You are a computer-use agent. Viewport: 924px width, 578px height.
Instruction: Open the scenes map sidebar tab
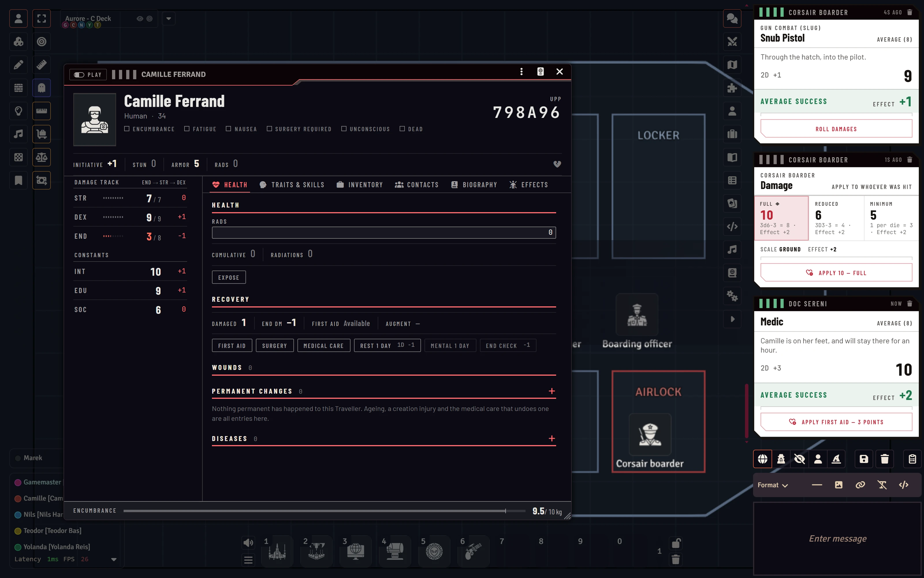tap(732, 65)
